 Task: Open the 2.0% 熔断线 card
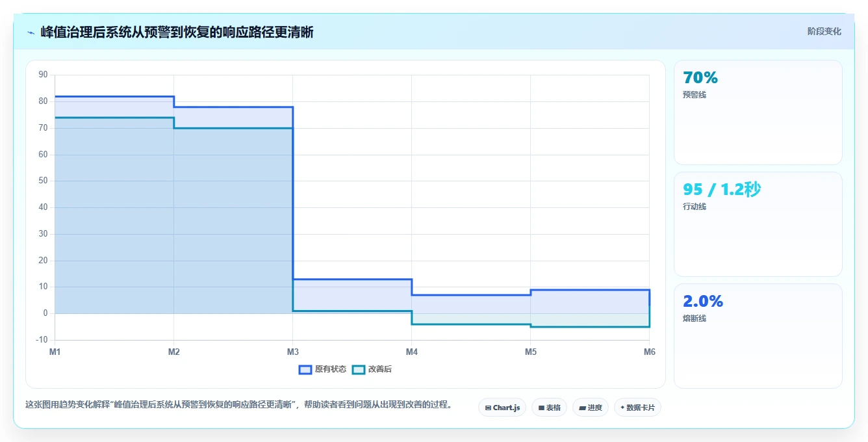(758, 336)
